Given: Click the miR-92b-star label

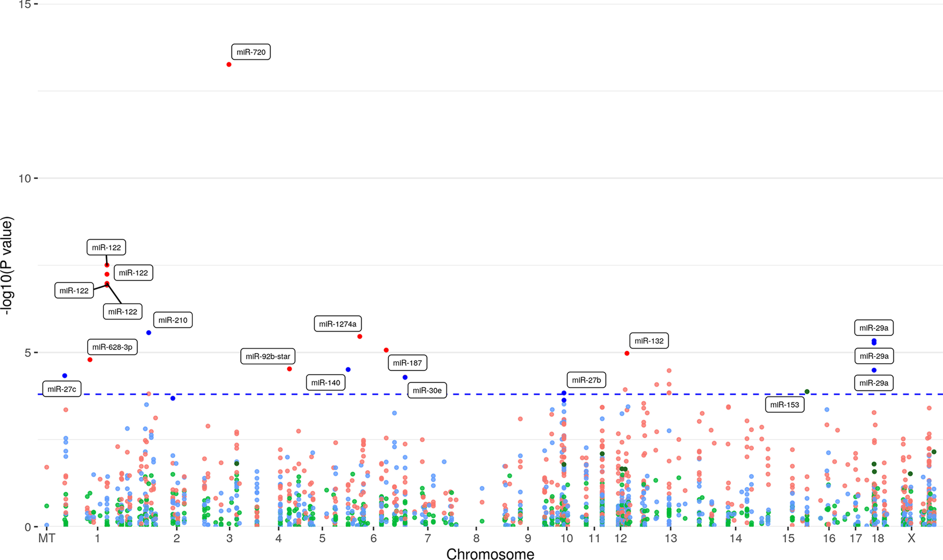Looking at the screenshot, I should pyautogui.click(x=268, y=356).
